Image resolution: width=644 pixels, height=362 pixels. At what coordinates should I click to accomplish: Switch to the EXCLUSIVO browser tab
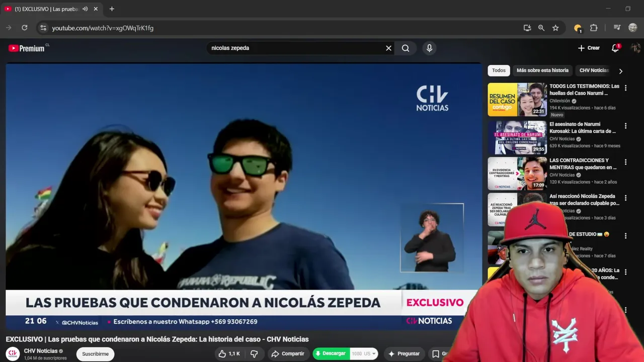point(46,9)
